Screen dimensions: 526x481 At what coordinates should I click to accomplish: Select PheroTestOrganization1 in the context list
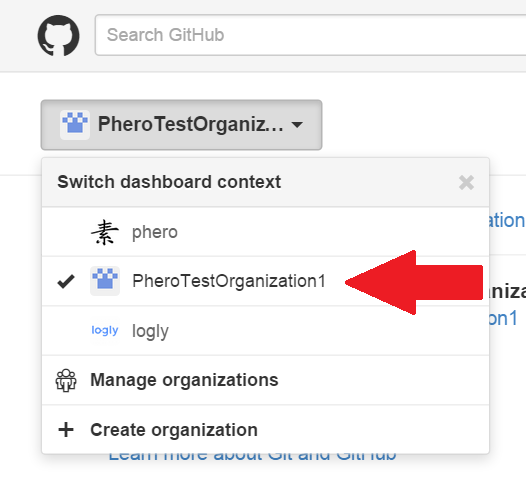265,281
